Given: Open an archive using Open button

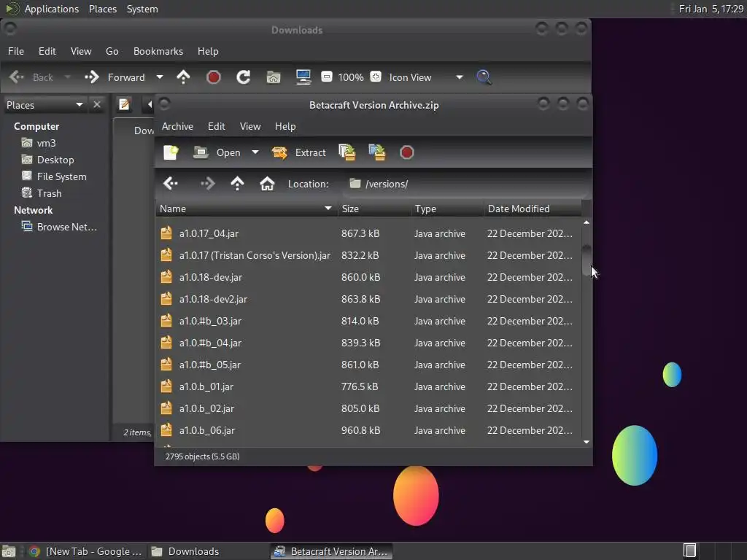Looking at the screenshot, I should [x=217, y=152].
